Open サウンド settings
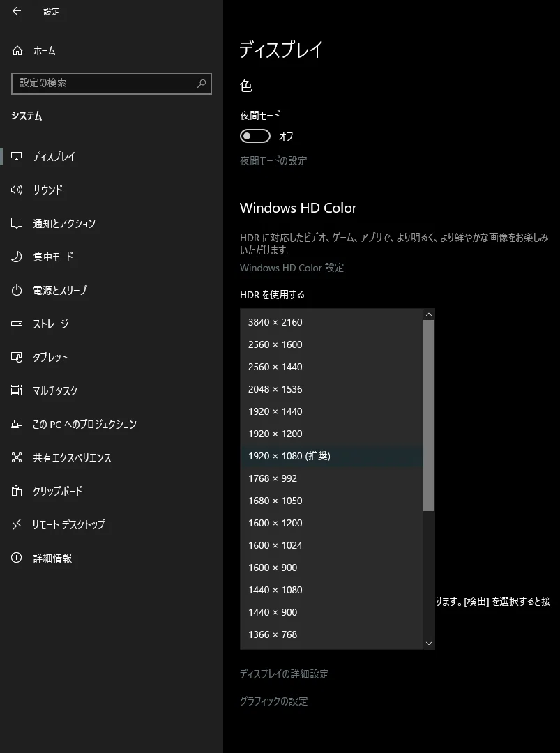560x753 pixels. tap(112, 190)
